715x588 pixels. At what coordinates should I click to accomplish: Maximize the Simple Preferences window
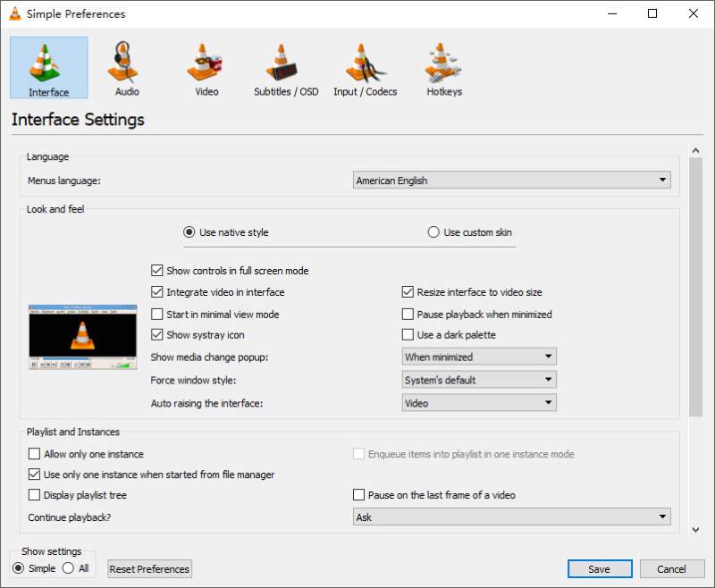[x=652, y=13]
